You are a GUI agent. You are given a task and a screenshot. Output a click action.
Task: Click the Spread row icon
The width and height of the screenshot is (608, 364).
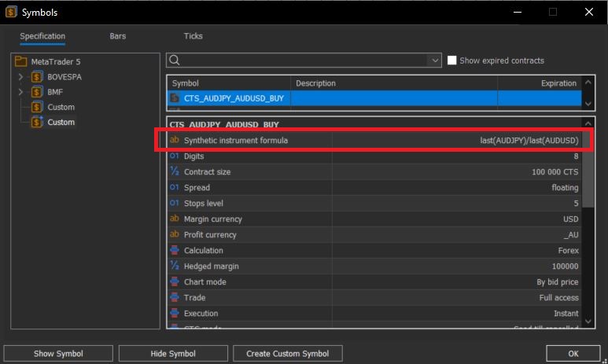[x=175, y=187]
